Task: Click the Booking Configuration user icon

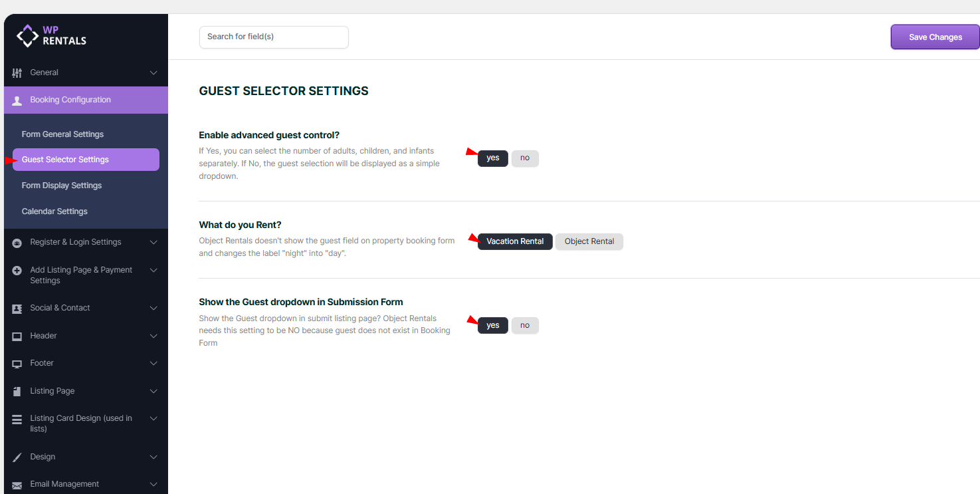Action: tap(17, 100)
